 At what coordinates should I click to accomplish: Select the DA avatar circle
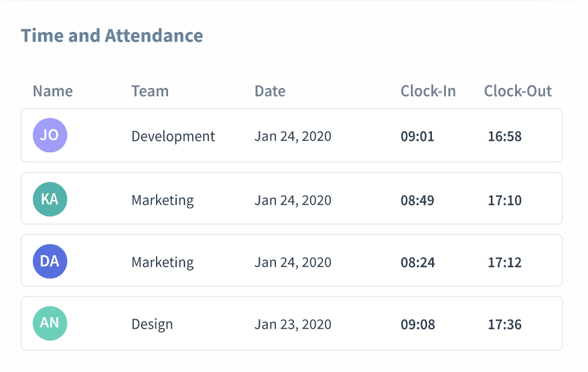50,262
